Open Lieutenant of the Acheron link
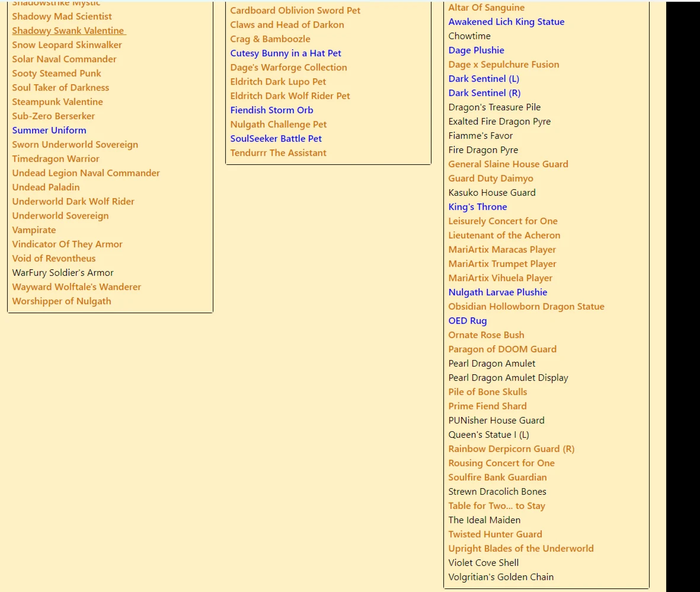Screen dimensions: 700x592 coord(504,236)
